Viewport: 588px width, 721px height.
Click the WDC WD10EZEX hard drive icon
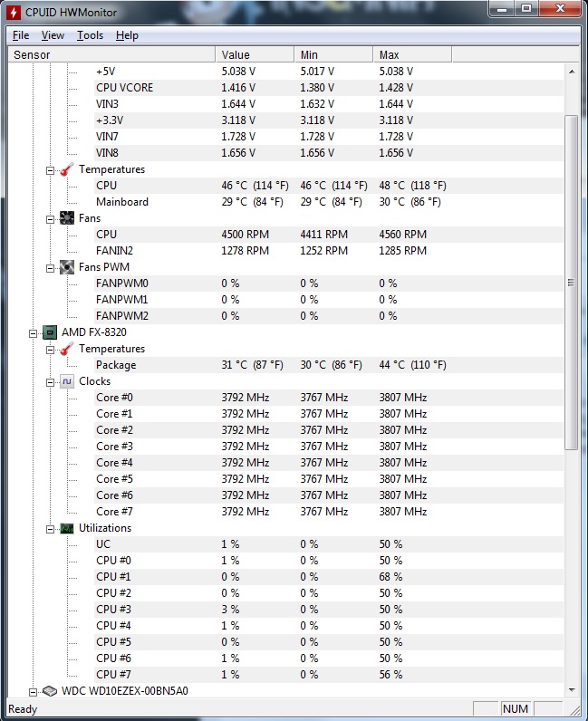[x=50, y=690]
